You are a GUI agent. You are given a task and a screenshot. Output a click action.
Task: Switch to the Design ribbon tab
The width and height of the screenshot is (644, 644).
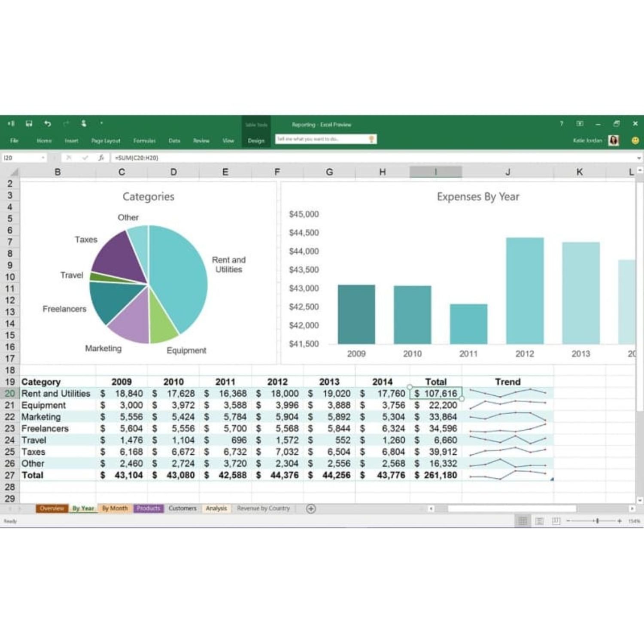256,140
